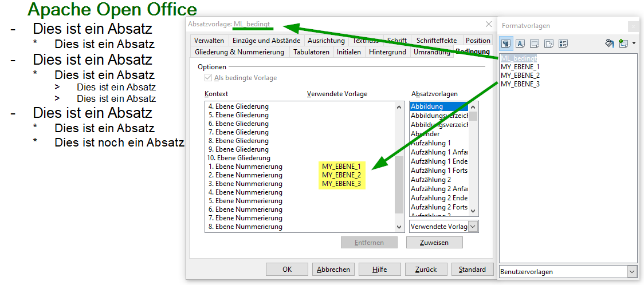This screenshot has height=285, width=644.
Task: Click paragraph Dies ist noch ein Absatz
Action: [119, 142]
